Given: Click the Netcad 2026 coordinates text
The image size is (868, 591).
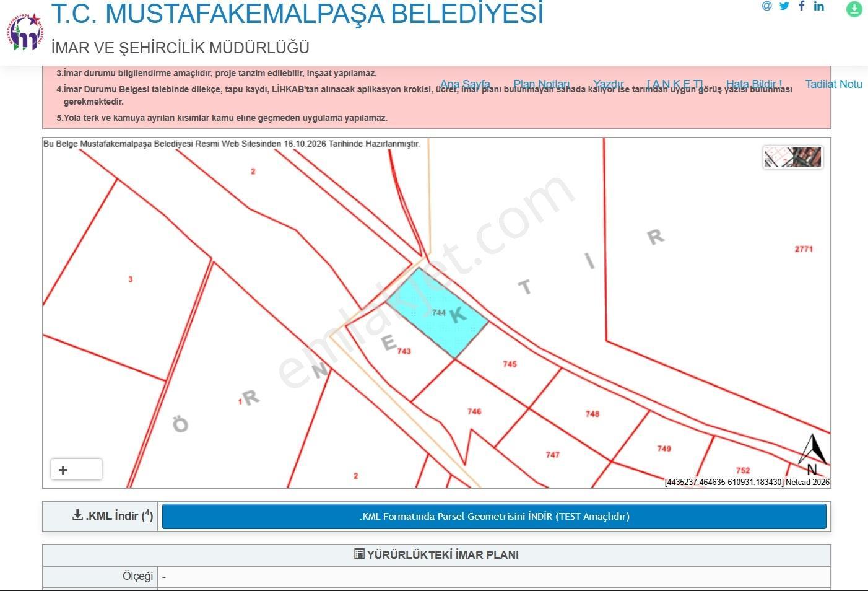Looking at the screenshot, I should point(747,482).
